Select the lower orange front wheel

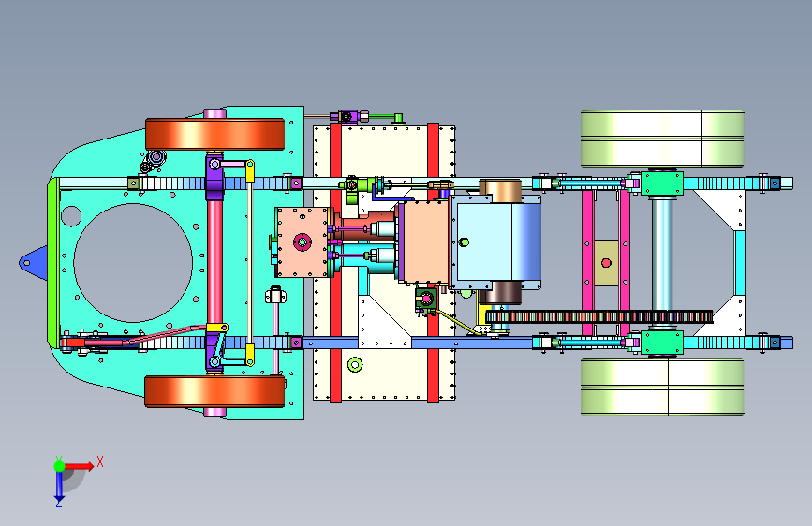(x=214, y=391)
